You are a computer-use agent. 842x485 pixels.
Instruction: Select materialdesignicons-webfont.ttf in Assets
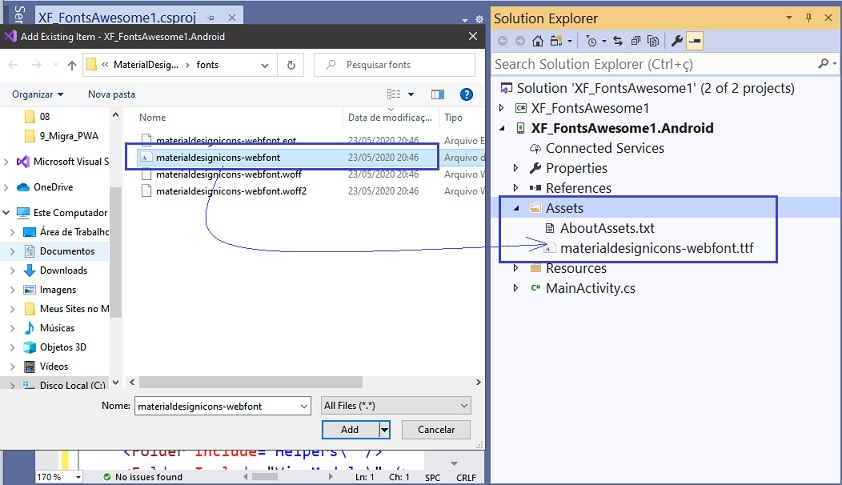(x=657, y=248)
